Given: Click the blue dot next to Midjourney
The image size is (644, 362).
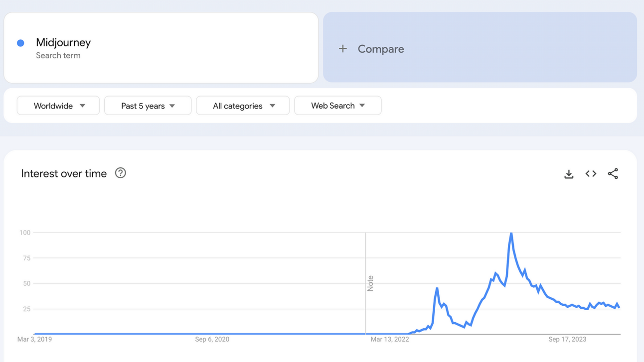Looking at the screenshot, I should pyautogui.click(x=20, y=43).
